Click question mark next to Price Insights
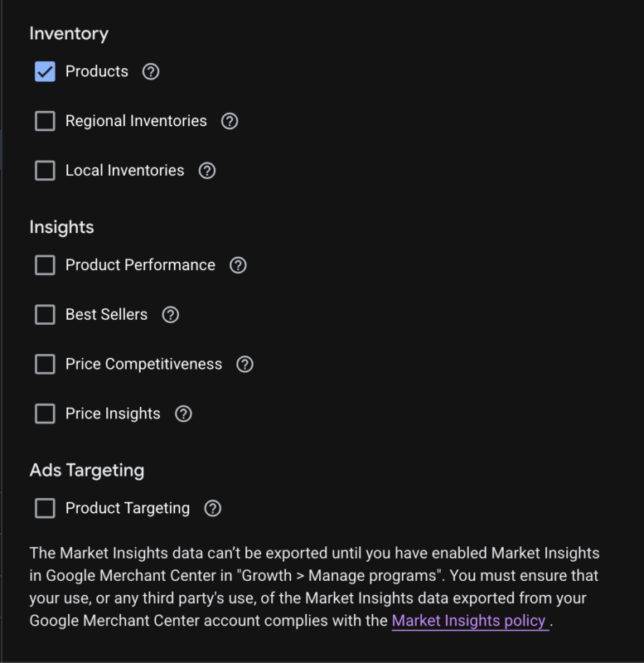The image size is (644, 663). [x=183, y=414]
